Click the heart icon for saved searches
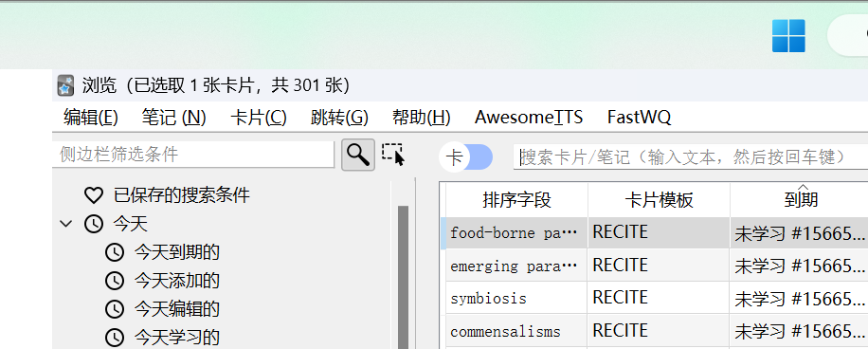The width and height of the screenshot is (868, 349). [94, 195]
